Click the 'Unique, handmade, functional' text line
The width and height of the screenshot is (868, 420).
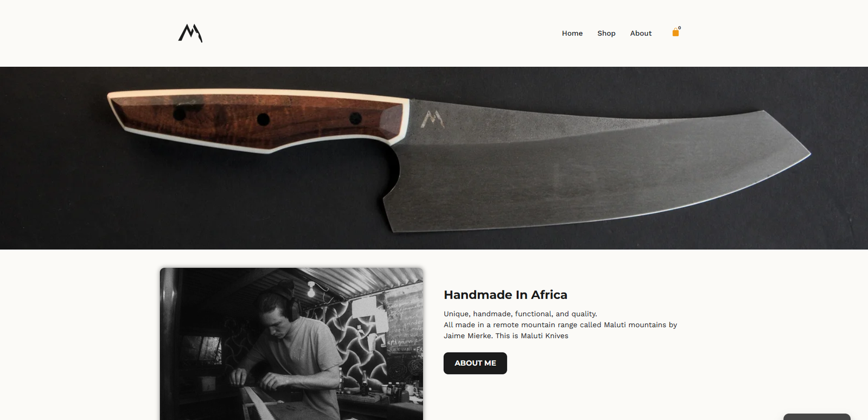[520, 314]
